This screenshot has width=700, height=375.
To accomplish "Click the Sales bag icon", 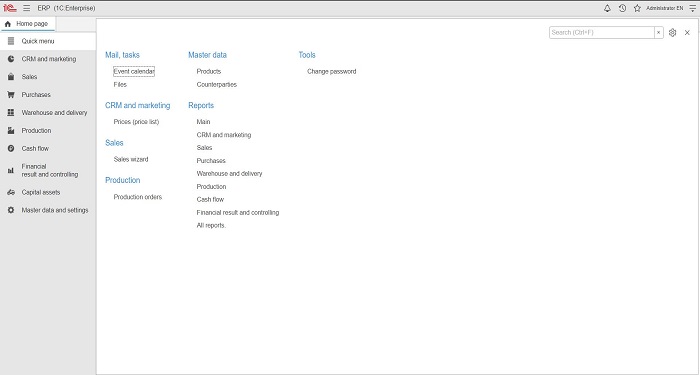I will pos(11,77).
